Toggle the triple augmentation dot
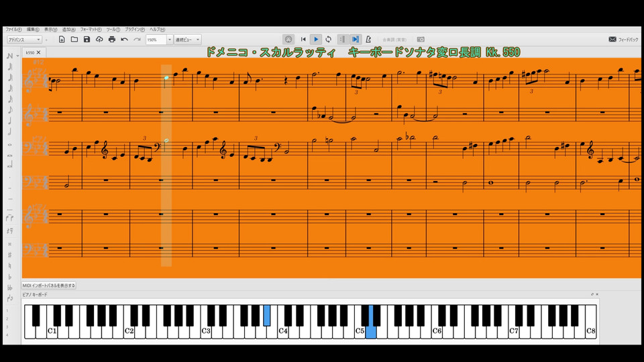Image resolution: width=644 pixels, height=362 pixels. pos(10,198)
